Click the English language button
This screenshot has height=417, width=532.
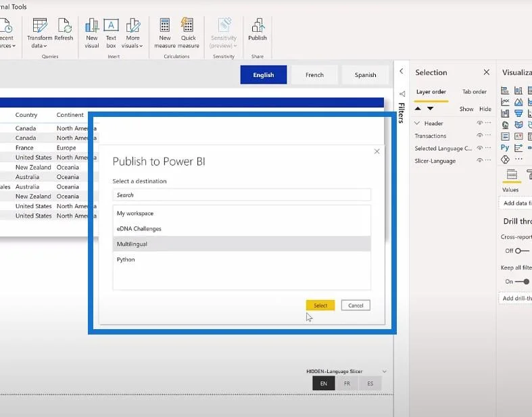click(x=264, y=74)
